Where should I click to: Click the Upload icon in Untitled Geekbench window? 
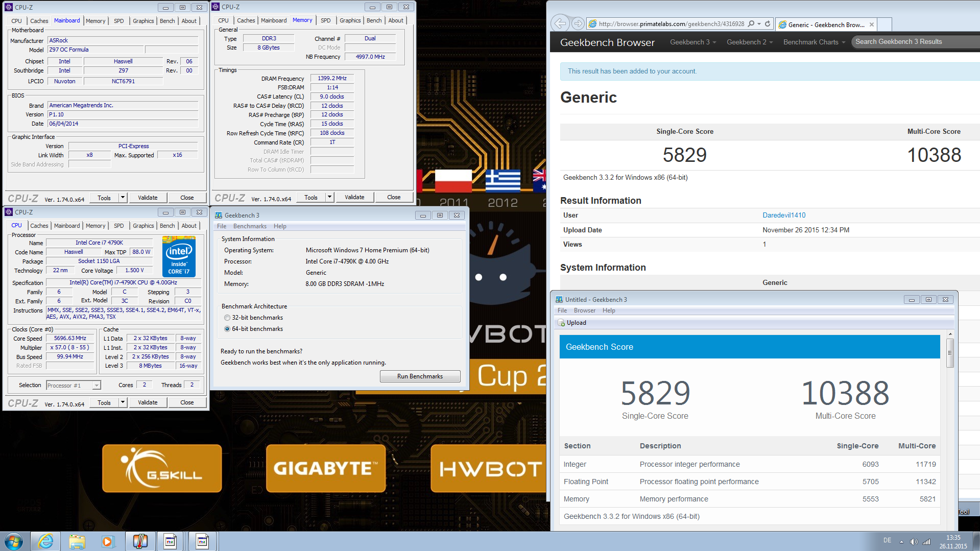point(562,323)
